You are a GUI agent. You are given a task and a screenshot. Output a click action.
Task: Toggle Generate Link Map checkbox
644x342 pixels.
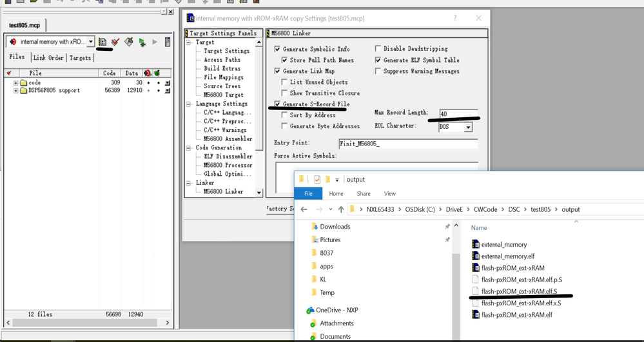278,71
